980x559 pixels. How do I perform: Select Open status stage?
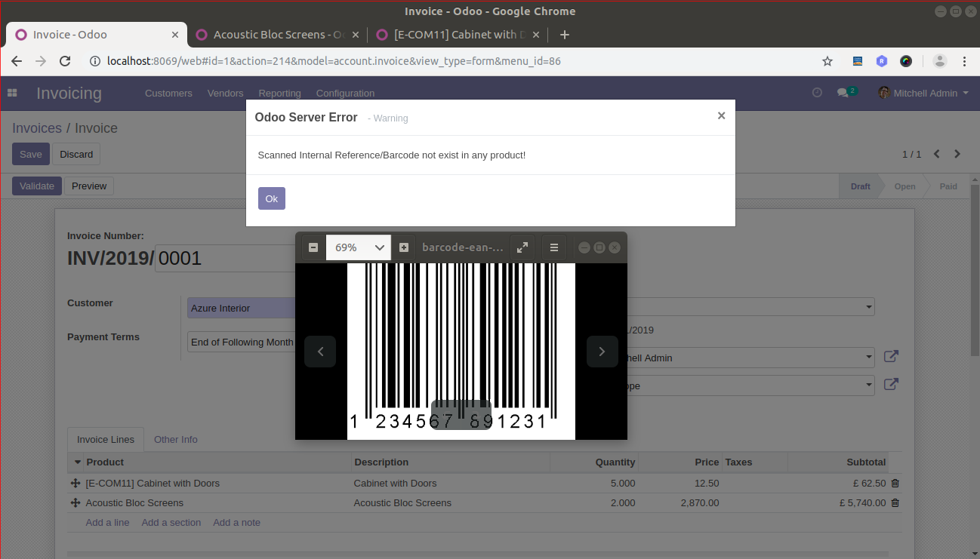(x=904, y=186)
